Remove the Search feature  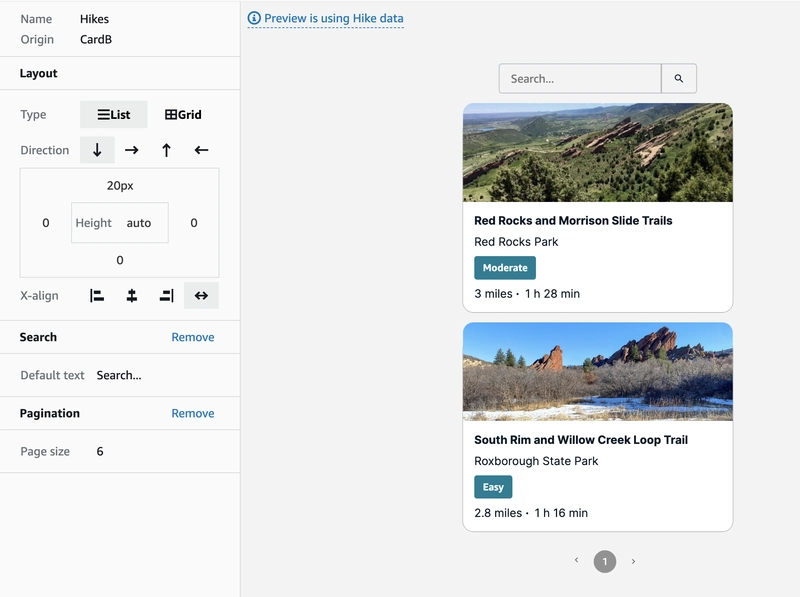click(x=193, y=337)
